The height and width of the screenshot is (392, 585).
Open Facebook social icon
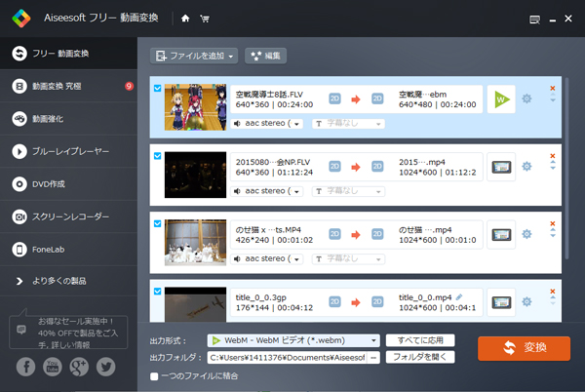[25, 367]
